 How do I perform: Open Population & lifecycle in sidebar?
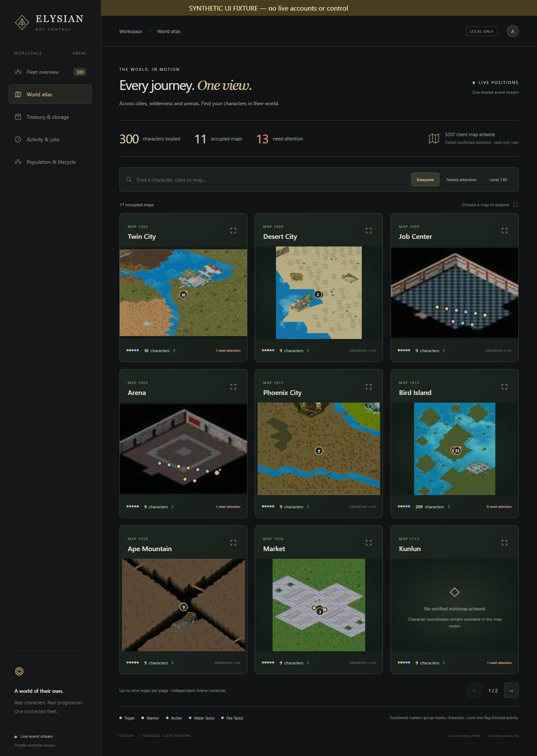click(x=50, y=162)
